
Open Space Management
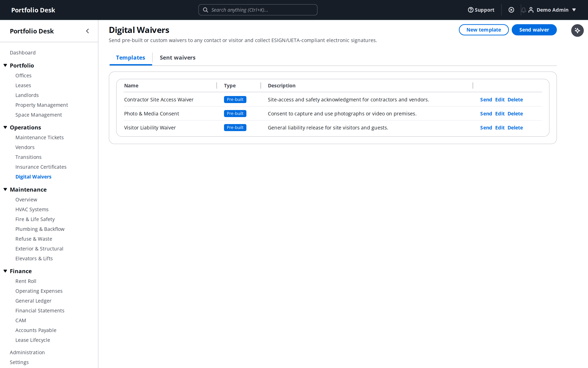click(39, 115)
